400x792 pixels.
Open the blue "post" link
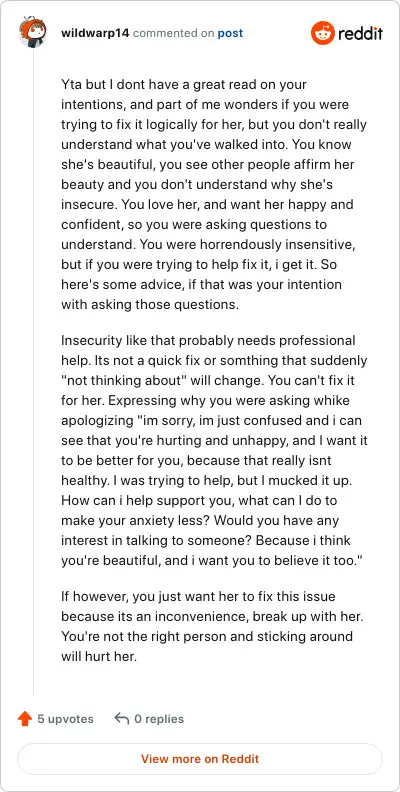tap(230, 33)
